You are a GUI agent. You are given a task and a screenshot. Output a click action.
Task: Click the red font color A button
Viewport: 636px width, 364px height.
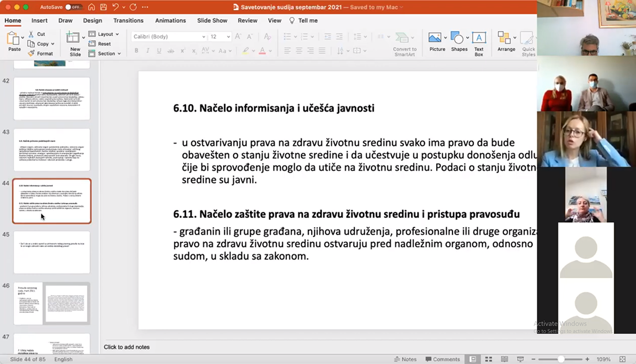pos(262,51)
